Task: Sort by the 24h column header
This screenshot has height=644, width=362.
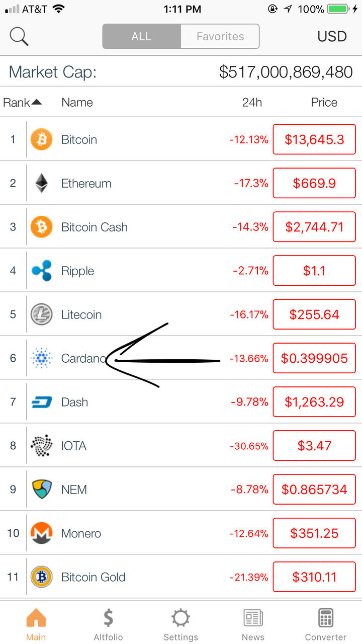Action: [252, 102]
